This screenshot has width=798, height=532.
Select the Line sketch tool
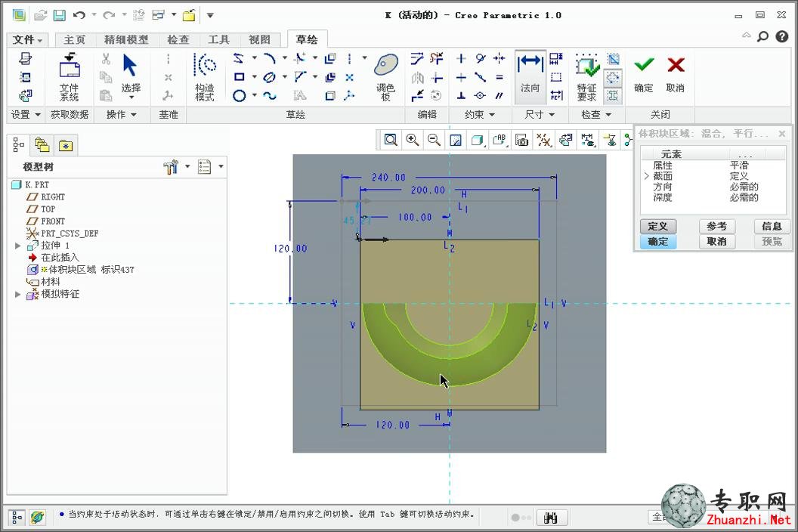pyautogui.click(x=238, y=58)
